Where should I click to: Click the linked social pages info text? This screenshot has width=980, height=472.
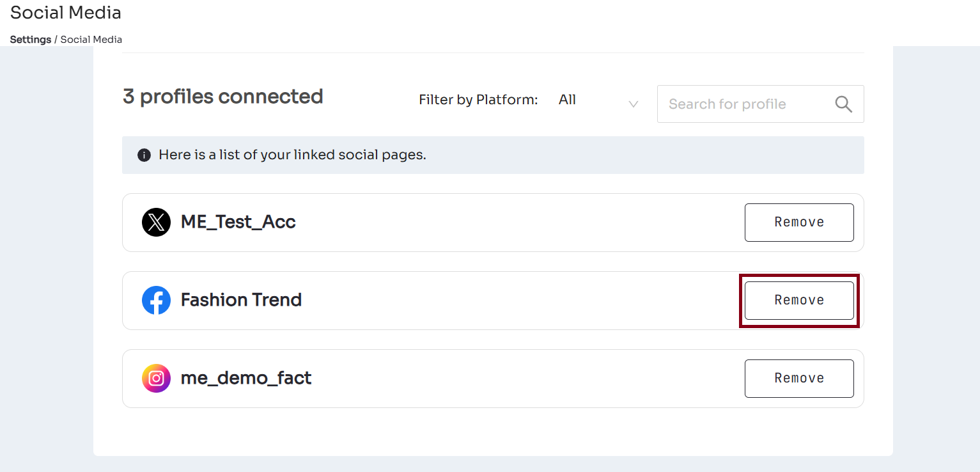pos(292,155)
